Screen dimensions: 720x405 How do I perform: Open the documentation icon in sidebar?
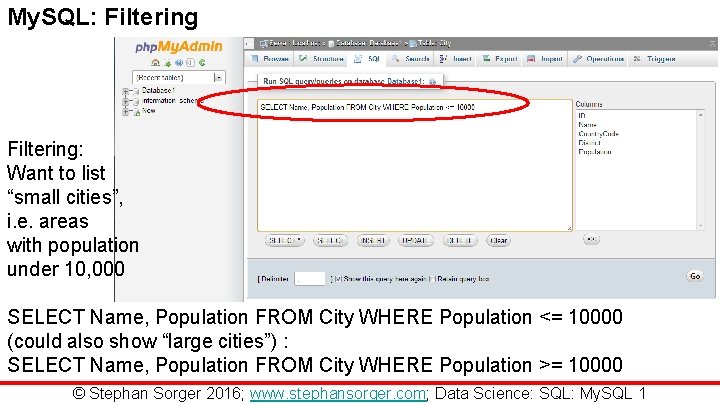pos(191,62)
